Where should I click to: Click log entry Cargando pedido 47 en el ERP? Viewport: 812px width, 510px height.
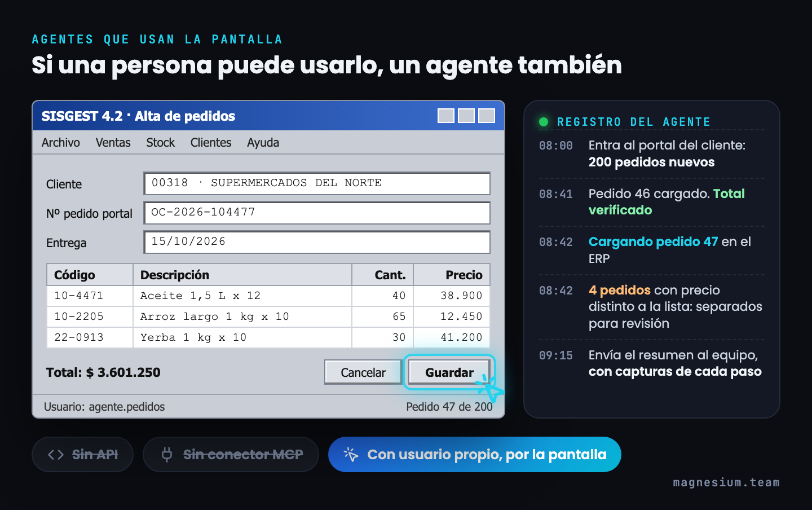(x=651, y=250)
